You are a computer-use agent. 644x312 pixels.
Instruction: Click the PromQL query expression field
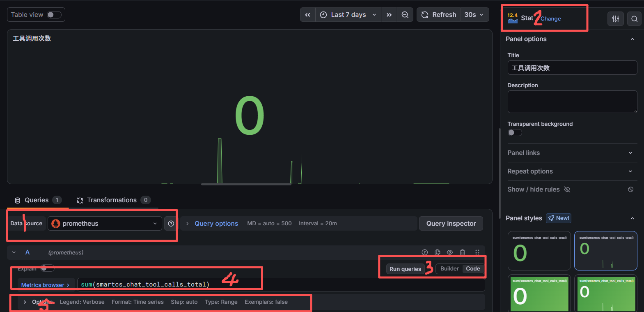pos(281,284)
